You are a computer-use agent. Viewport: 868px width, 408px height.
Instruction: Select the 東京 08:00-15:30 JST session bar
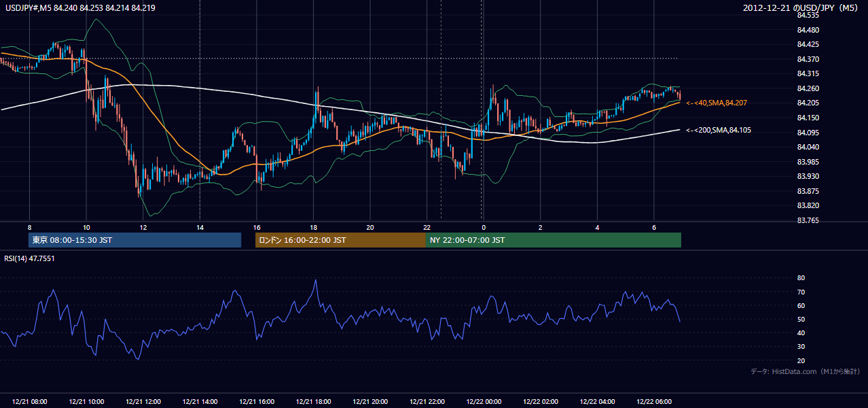[x=134, y=240]
